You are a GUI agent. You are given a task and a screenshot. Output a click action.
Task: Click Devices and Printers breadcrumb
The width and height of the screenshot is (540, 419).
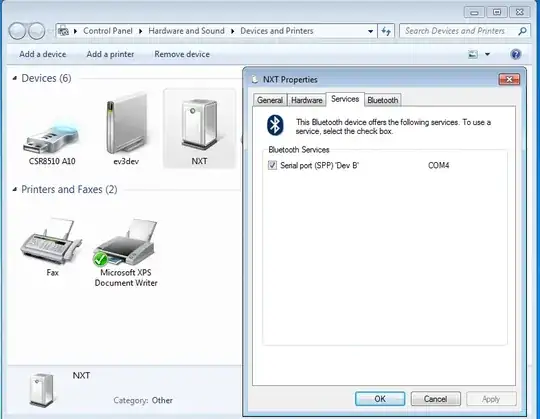277,31
